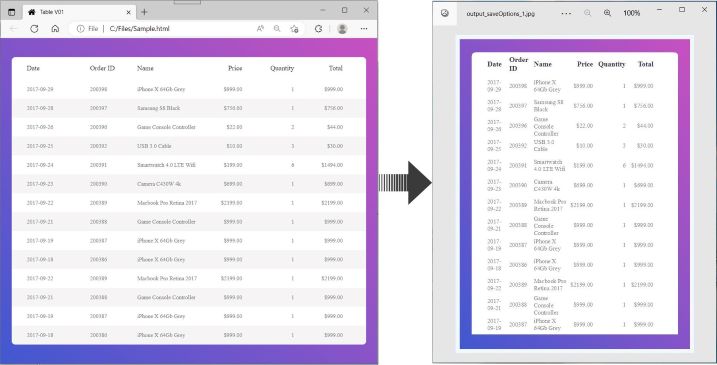This screenshot has width=717, height=365.
Task: Zoom out in the image viewer
Action: click(x=588, y=13)
